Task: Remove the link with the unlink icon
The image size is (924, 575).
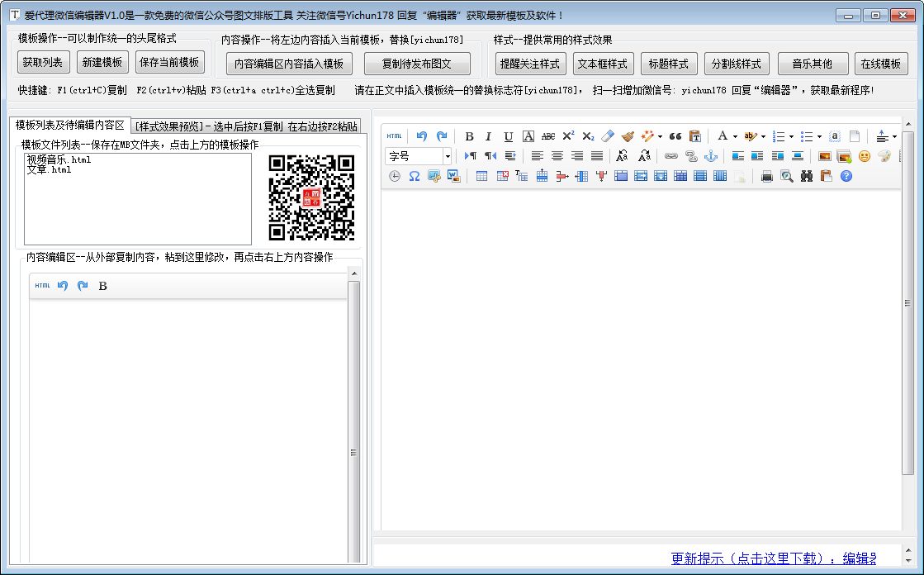Action: pyautogui.click(x=691, y=155)
